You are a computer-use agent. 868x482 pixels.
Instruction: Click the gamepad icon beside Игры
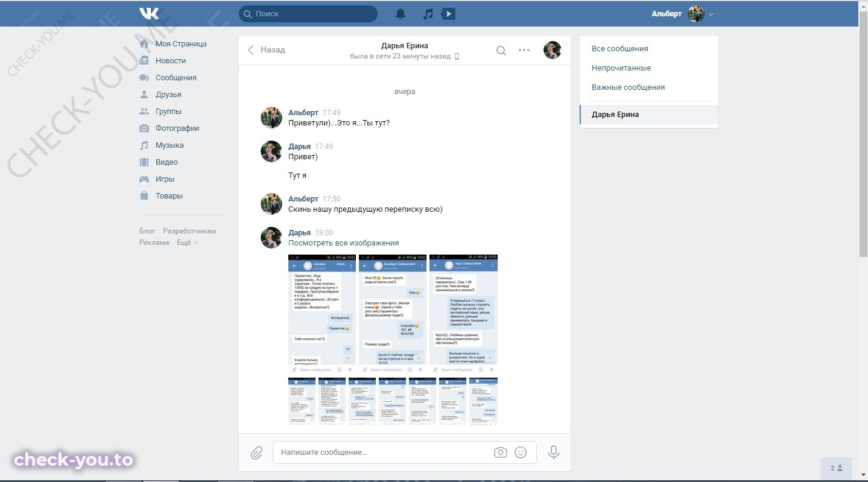[x=144, y=179]
